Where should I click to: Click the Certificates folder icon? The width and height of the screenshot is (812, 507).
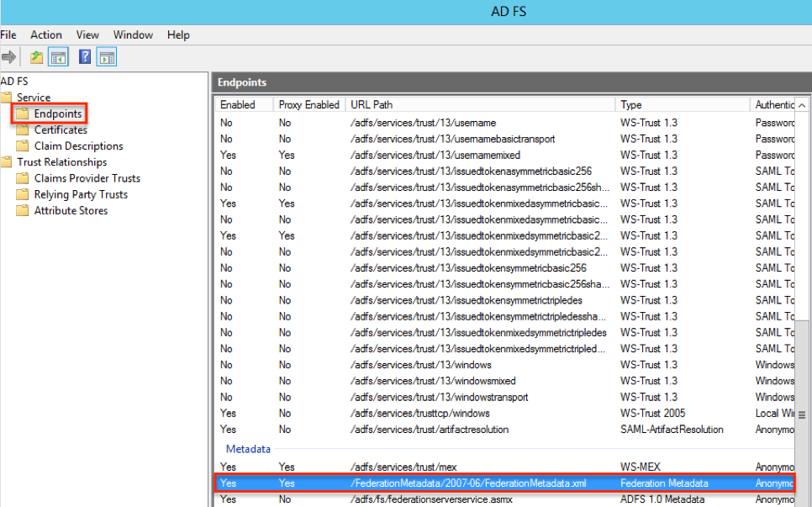22,130
